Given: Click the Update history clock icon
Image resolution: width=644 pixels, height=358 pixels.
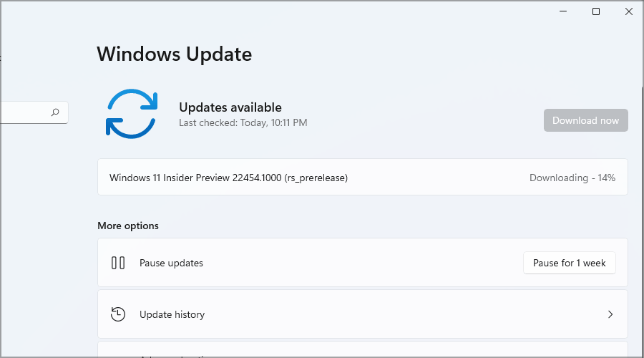Looking at the screenshot, I should pyautogui.click(x=118, y=314).
